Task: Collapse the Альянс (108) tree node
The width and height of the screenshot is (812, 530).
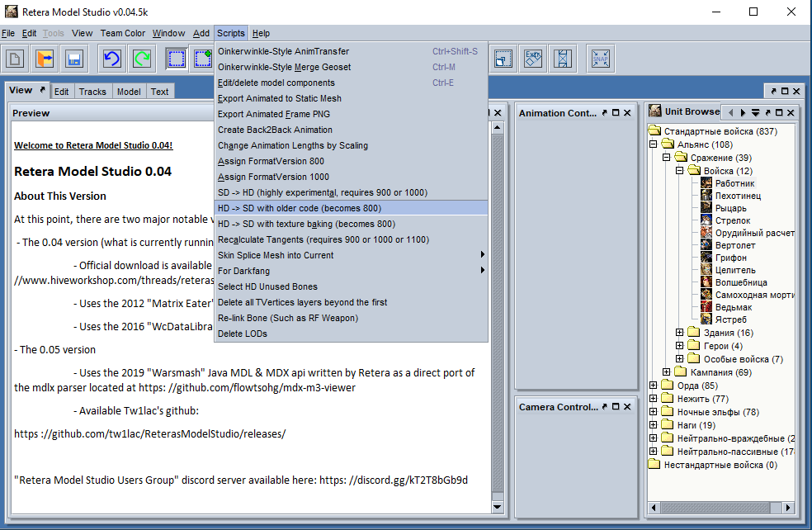Action: 653,144
